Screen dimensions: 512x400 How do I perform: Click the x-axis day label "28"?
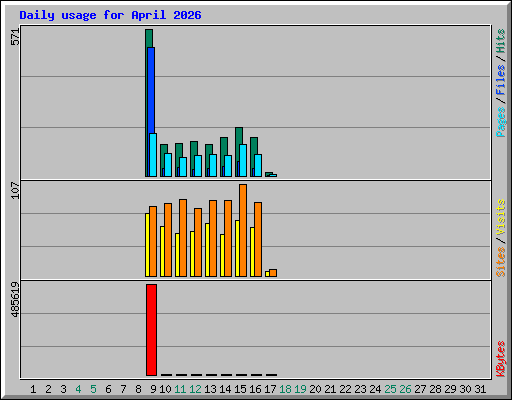pos(435,389)
